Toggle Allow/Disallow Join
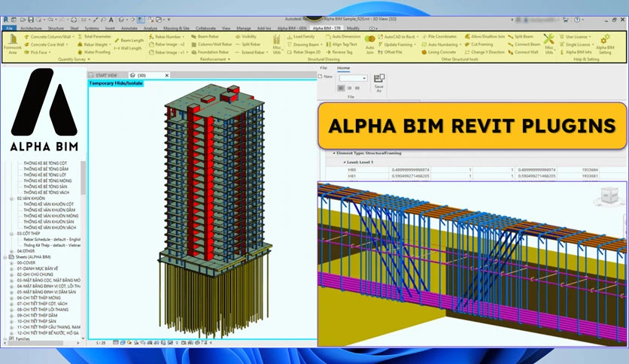The width and height of the screenshot is (629, 364). pyautogui.click(x=485, y=37)
